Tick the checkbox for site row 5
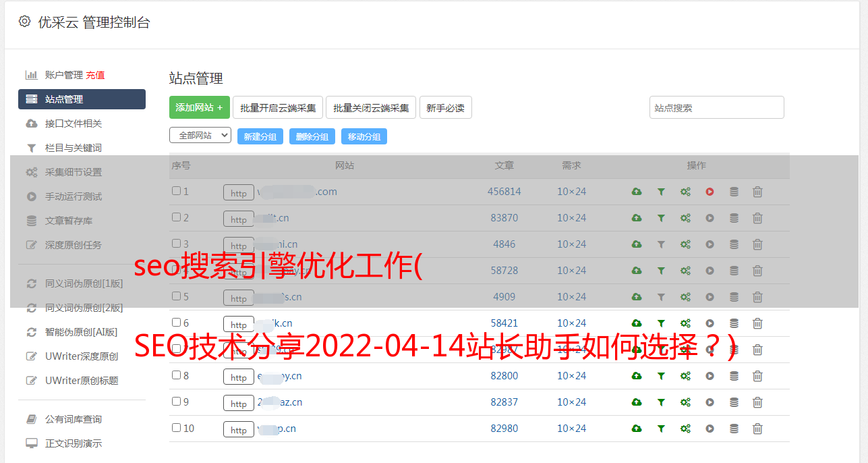868x463 pixels. [176, 296]
